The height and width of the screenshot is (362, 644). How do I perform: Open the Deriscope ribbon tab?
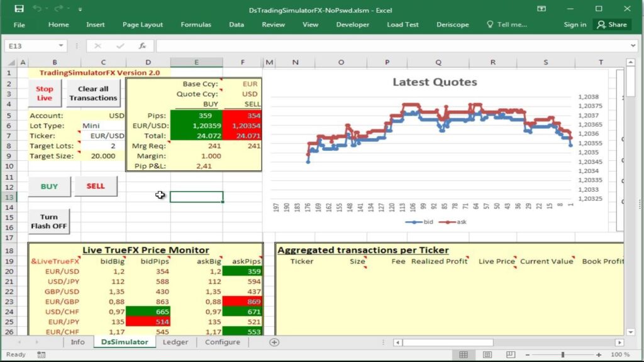point(453,25)
